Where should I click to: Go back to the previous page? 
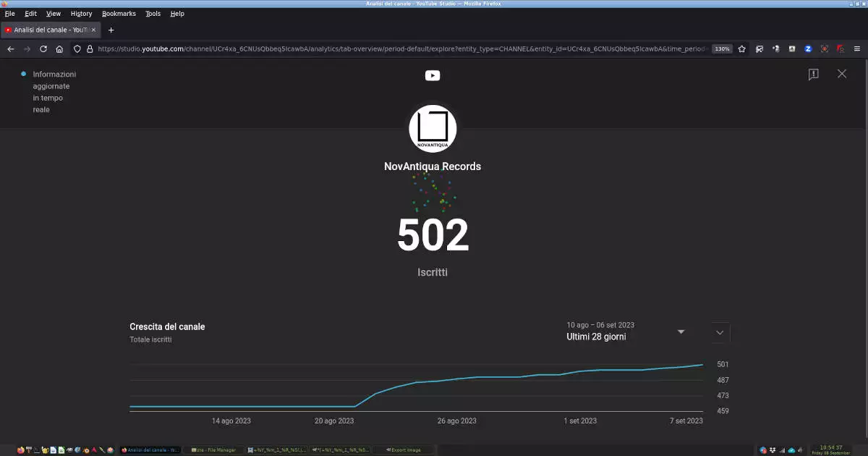pos(11,49)
